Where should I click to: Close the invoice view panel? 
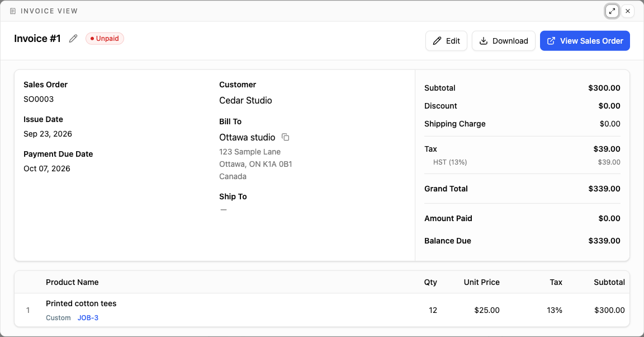628,11
